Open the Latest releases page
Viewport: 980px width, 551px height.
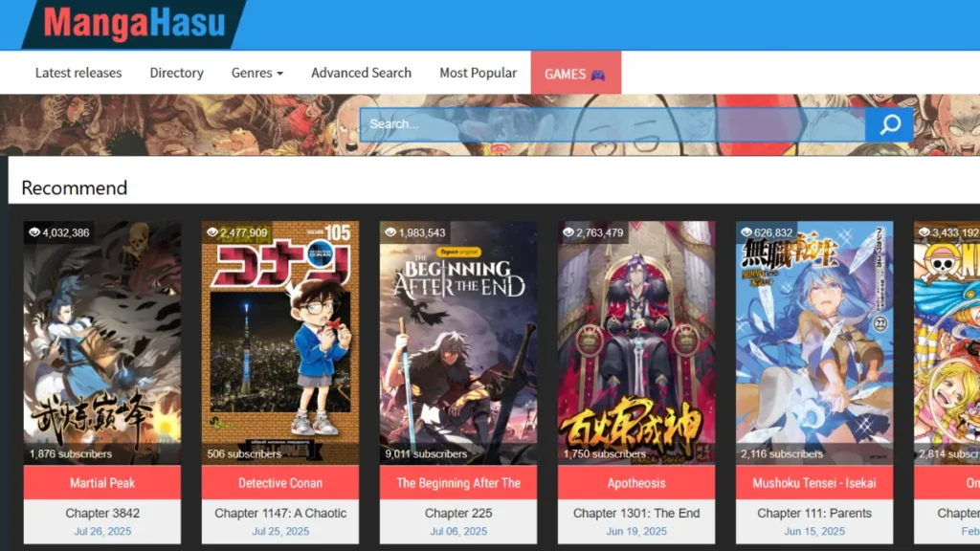tap(78, 73)
